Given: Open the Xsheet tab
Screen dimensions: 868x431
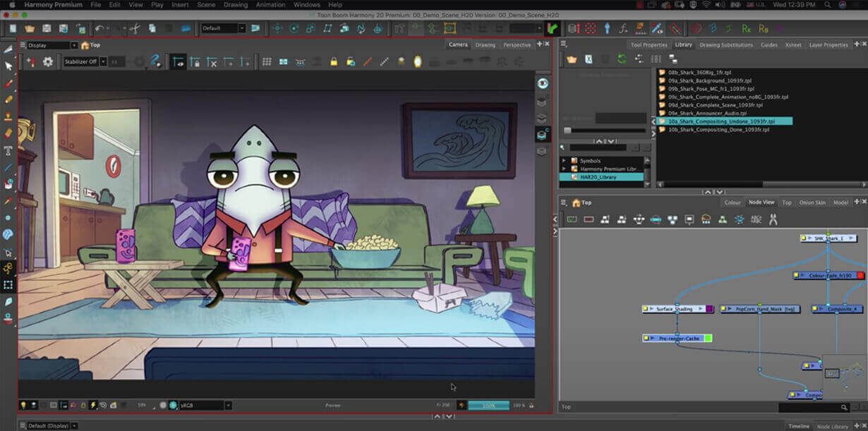Looking at the screenshot, I should 793,44.
